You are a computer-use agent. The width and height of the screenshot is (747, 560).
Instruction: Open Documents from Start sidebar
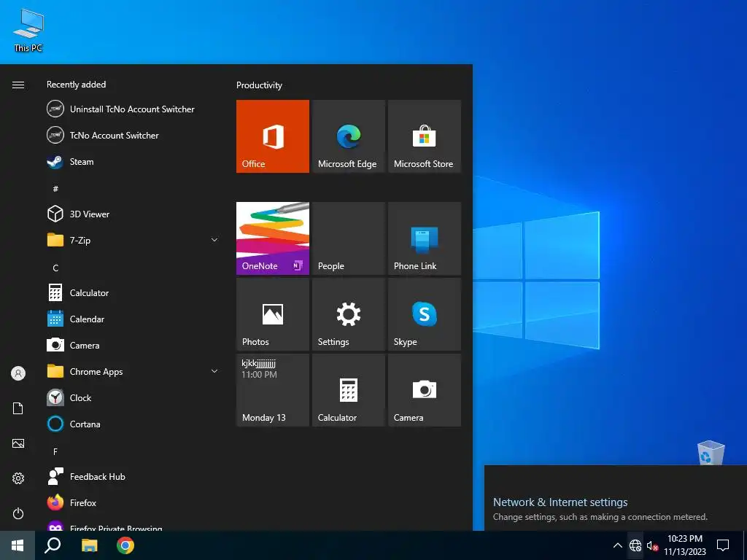18,408
